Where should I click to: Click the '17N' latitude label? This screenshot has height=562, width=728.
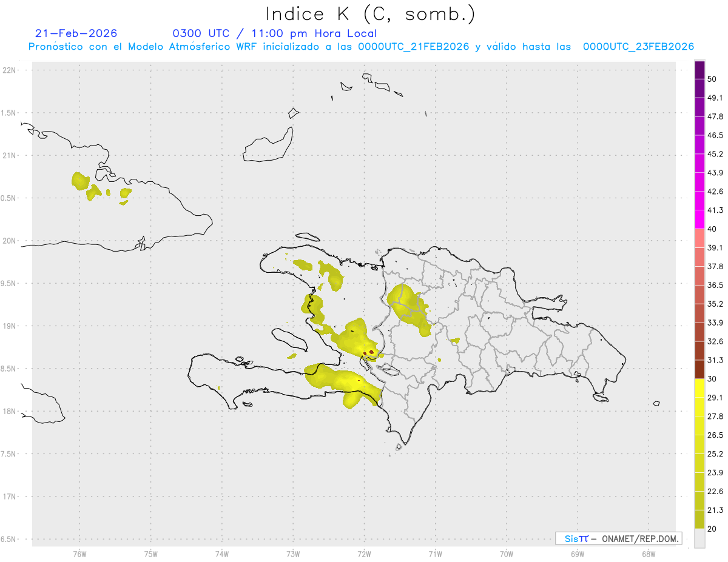tap(9, 497)
